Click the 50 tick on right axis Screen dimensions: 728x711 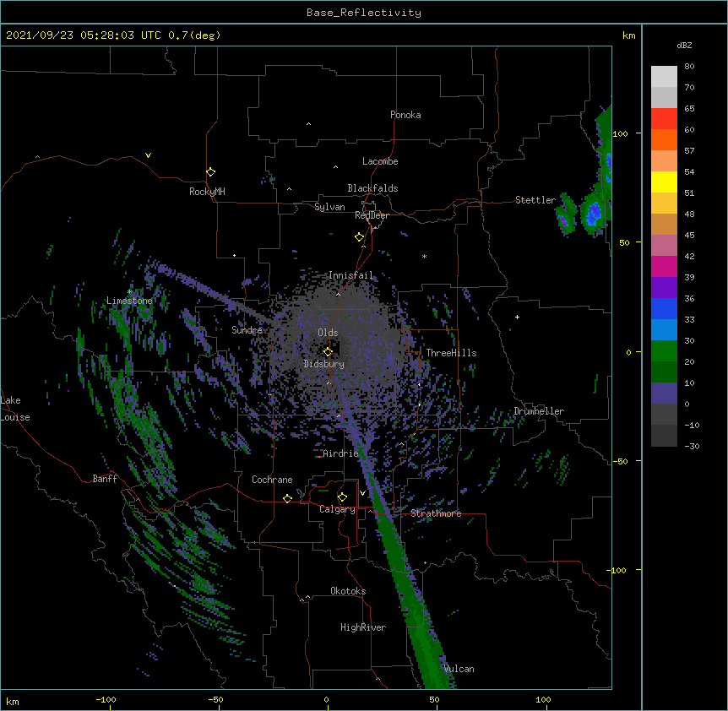[624, 242]
